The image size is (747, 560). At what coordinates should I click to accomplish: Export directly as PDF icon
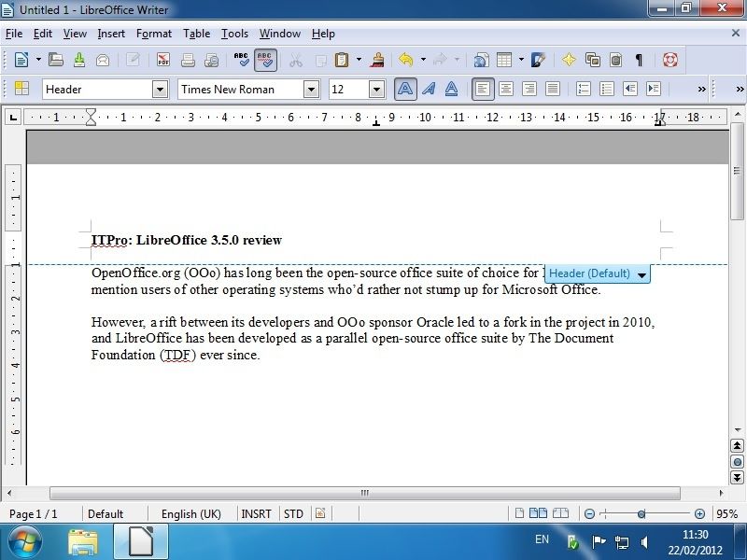[x=163, y=60]
